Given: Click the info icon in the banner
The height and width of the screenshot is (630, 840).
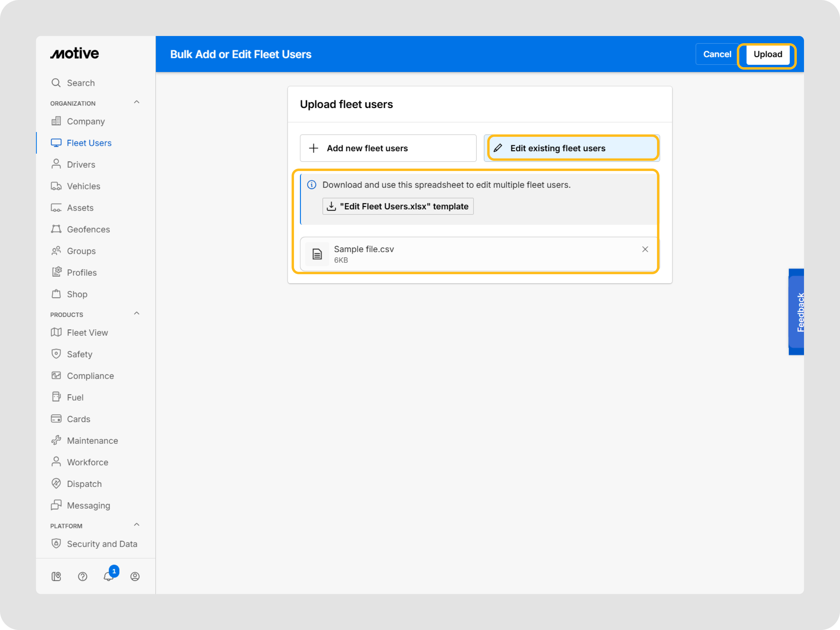Looking at the screenshot, I should 311,185.
